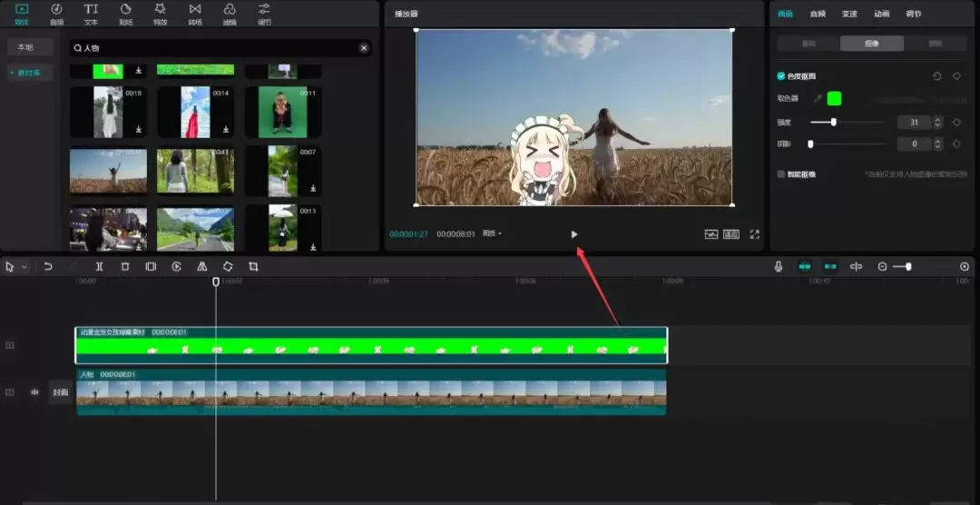Open the preview quality dropdown beside the timecode
This screenshot has height=505, width=980.
click(493, 234)
